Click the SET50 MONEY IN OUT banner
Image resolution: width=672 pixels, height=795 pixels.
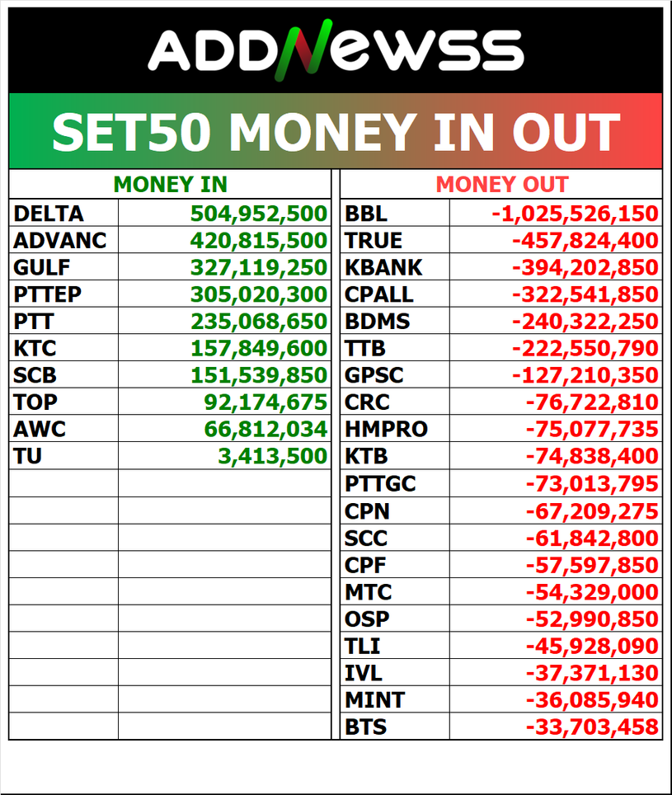(x=336, y=132)
